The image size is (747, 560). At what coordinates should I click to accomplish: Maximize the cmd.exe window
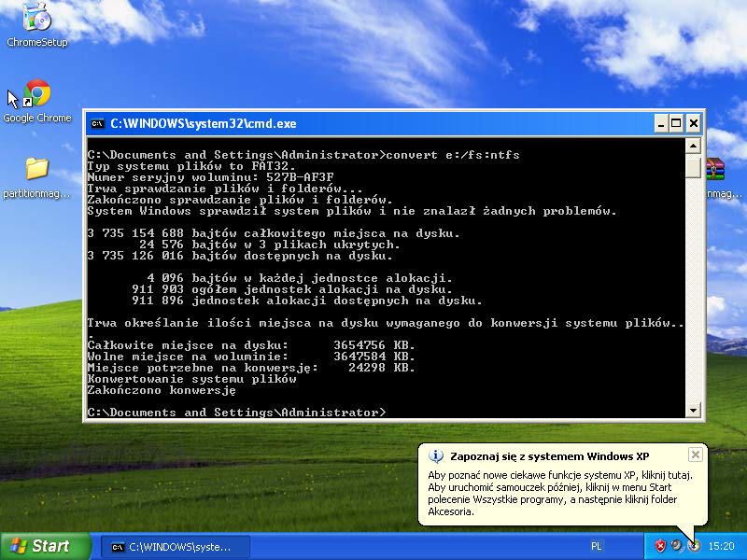(x=677, y=122)
